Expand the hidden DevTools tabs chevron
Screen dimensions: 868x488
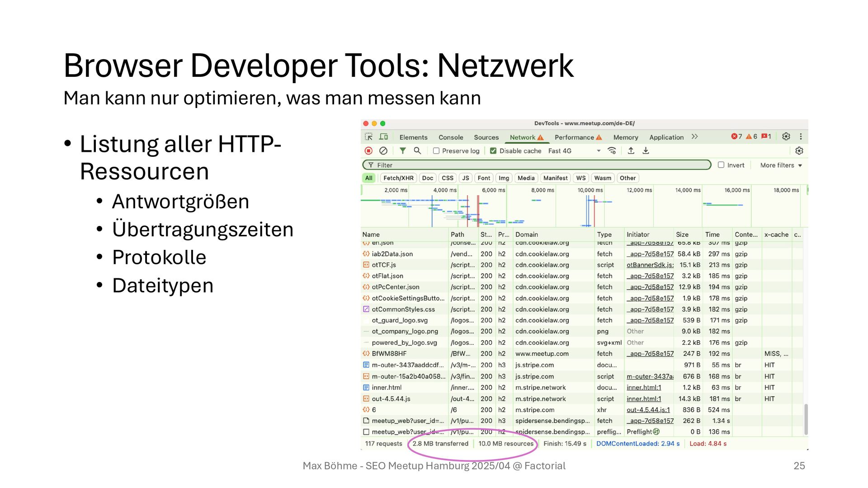[695, 137]
